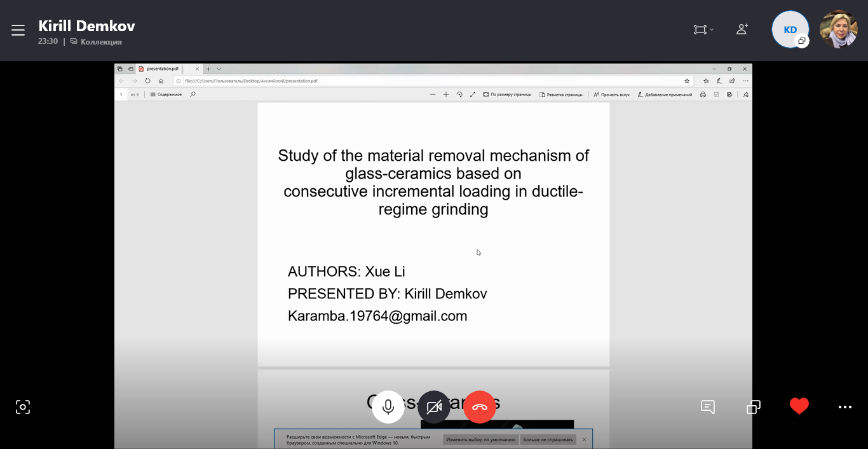Take a snapshot of the call
This screenshot has width=868, height=449.
[x=23, y=407]
